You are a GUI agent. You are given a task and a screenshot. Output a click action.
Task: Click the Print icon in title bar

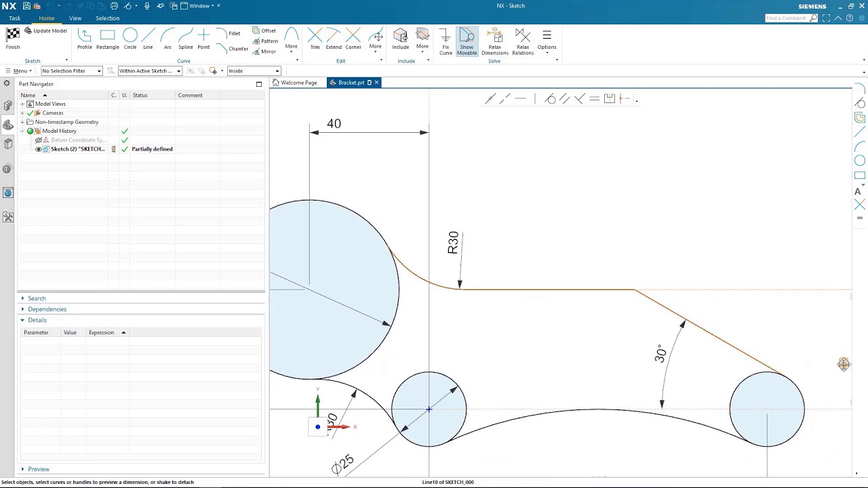(114, 6)
